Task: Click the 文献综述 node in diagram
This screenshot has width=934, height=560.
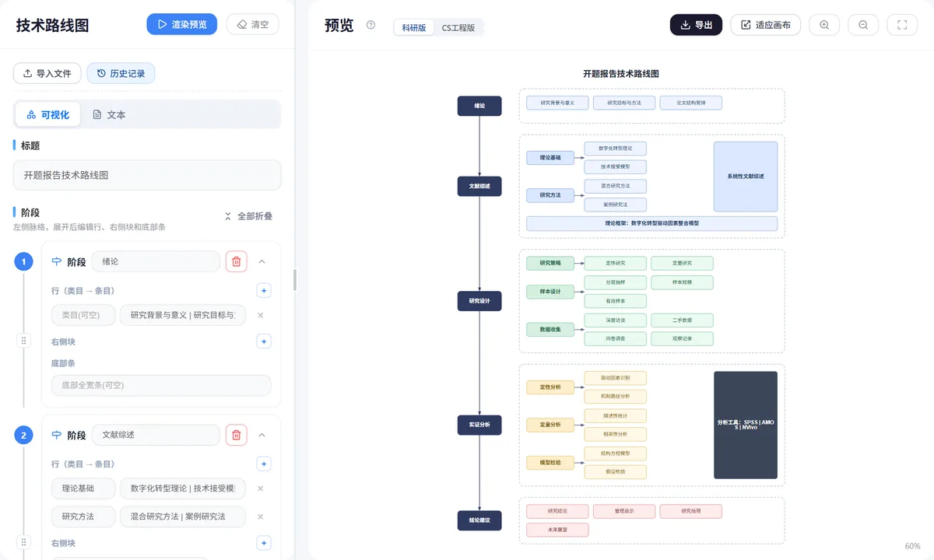Action: 479,187
